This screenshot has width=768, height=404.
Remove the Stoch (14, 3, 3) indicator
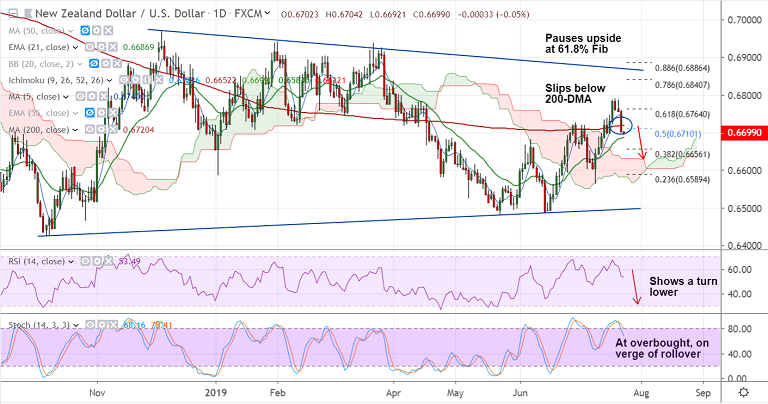113,325
